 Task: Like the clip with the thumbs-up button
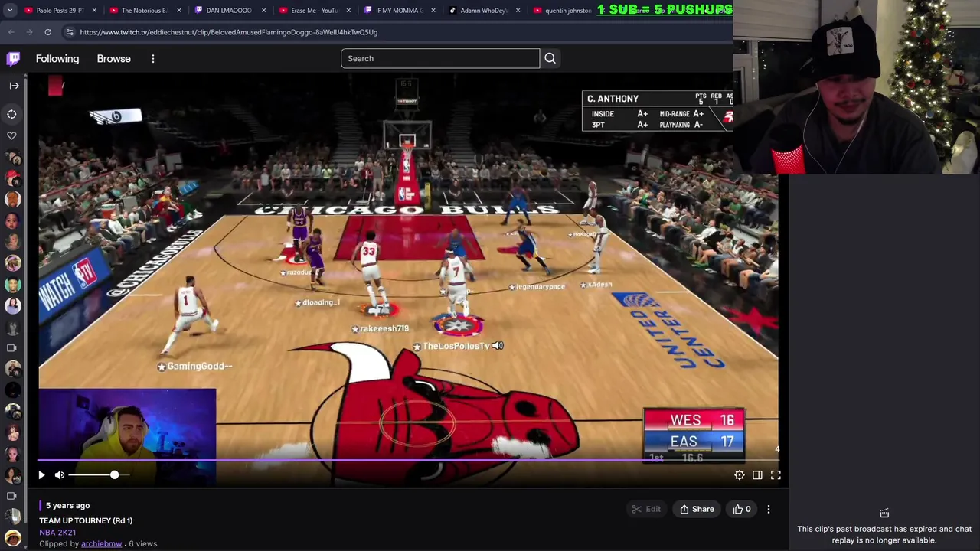[x=742, y=509]
